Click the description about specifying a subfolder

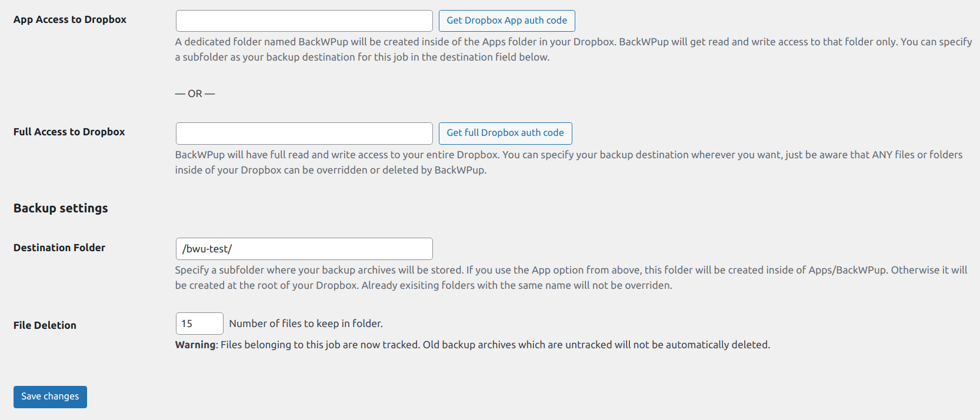click(x=571, y=278)
